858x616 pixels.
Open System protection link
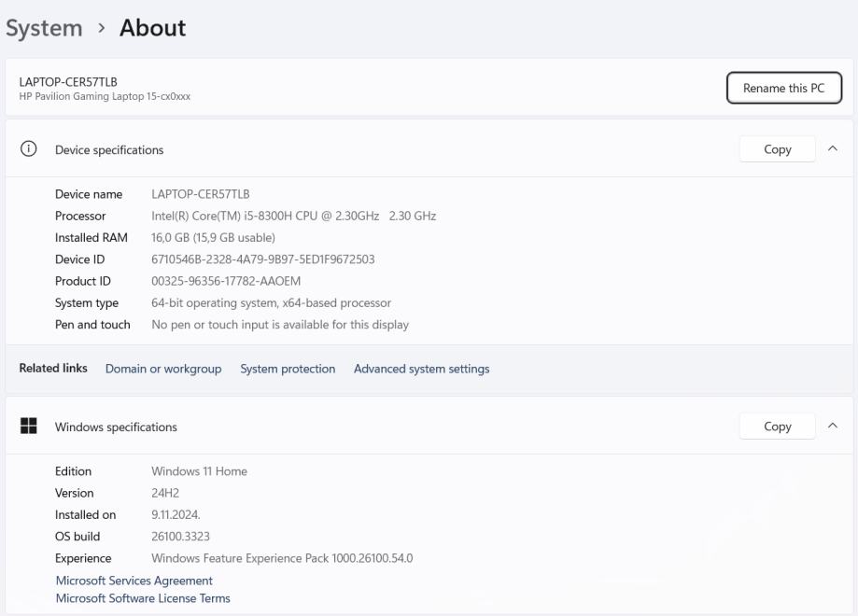point(288,369)
